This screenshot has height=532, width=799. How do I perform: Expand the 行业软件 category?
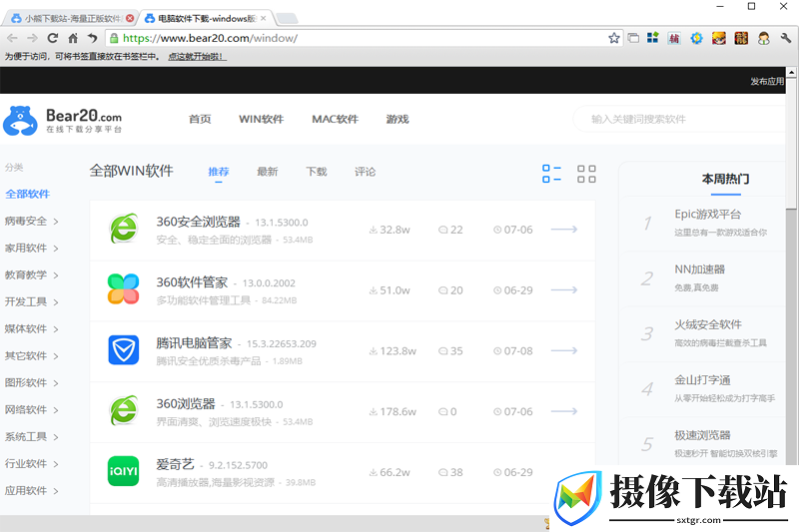(x=32, y=464)
